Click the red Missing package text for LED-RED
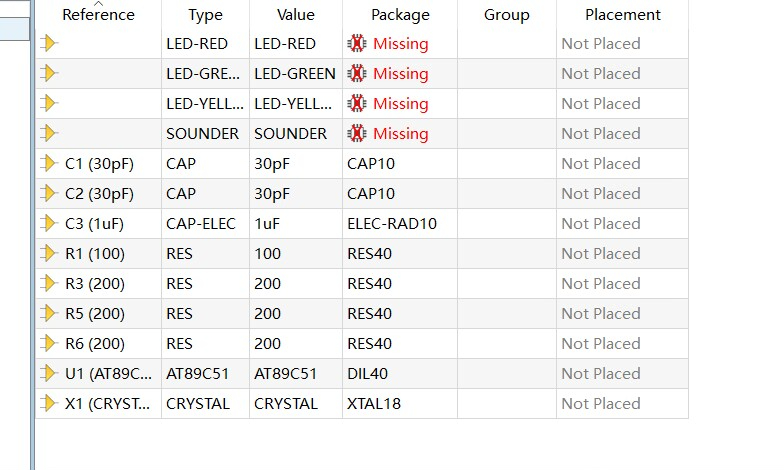Screen dimensions: 784x470 pos(400,44)
